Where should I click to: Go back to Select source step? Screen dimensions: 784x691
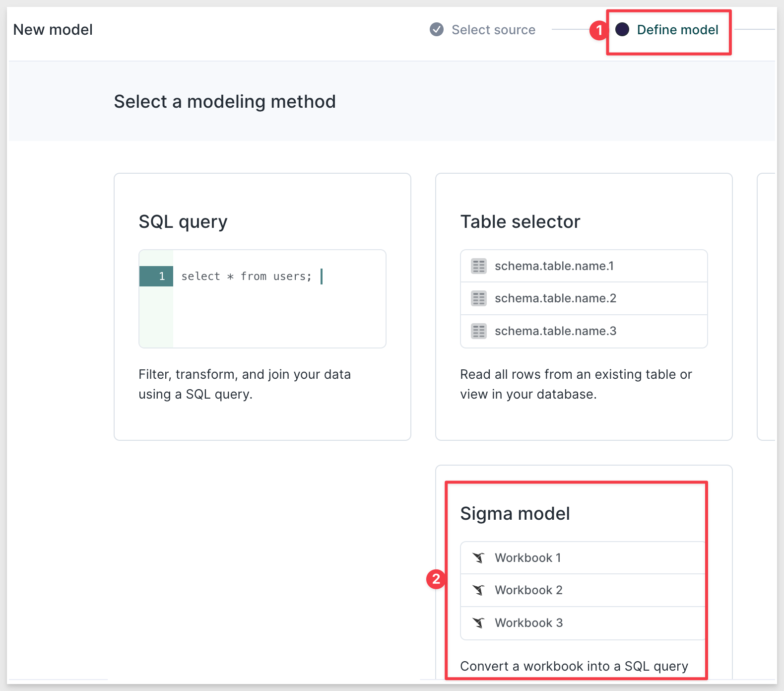[x=493, y=30]
